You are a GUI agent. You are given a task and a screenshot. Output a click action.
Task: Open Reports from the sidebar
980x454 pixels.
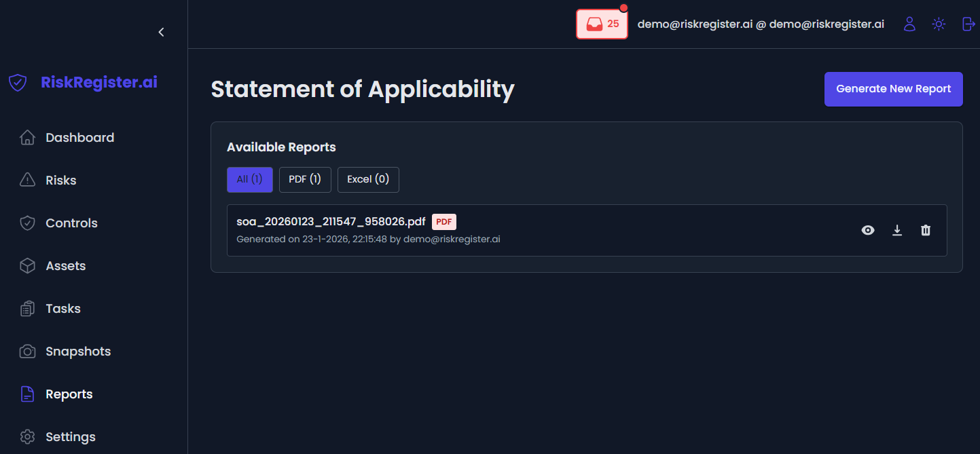(69, 394)
